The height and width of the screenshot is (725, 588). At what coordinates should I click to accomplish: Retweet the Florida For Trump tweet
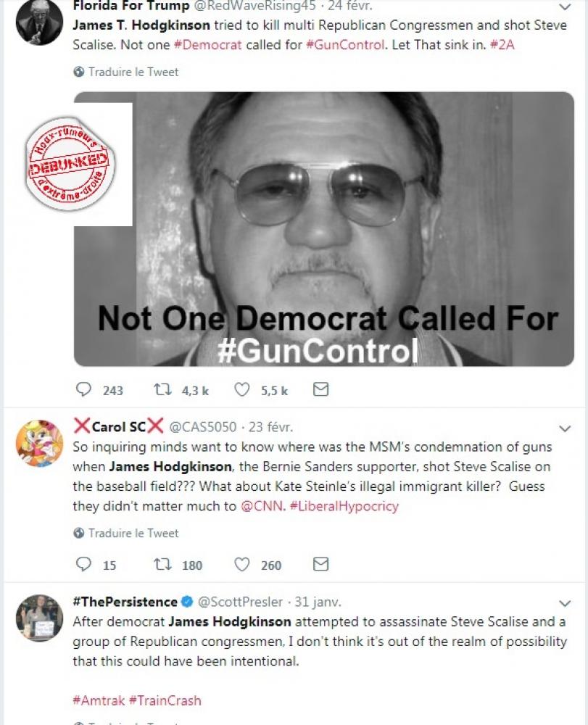click(x=162, y=390)
